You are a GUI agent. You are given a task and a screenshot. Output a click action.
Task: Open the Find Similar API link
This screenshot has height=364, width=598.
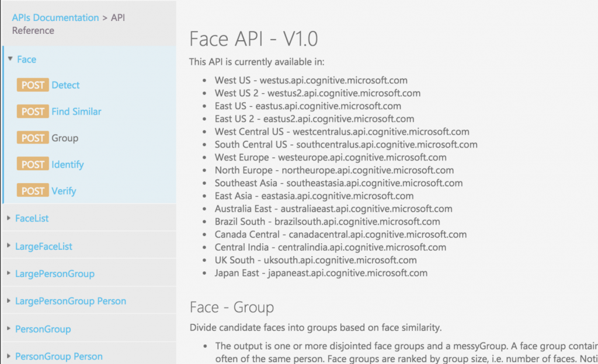pyautogui.click(x=77, y=111)
